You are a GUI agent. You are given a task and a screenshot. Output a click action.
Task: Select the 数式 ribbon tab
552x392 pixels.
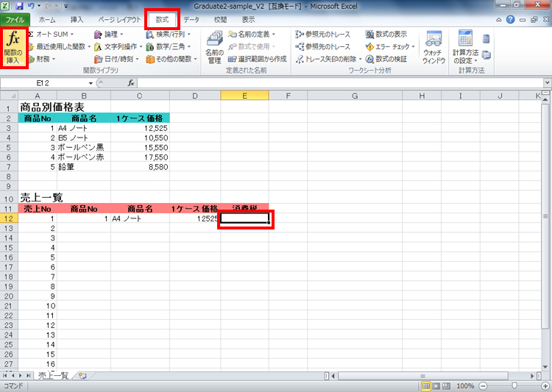coord(163,20)
